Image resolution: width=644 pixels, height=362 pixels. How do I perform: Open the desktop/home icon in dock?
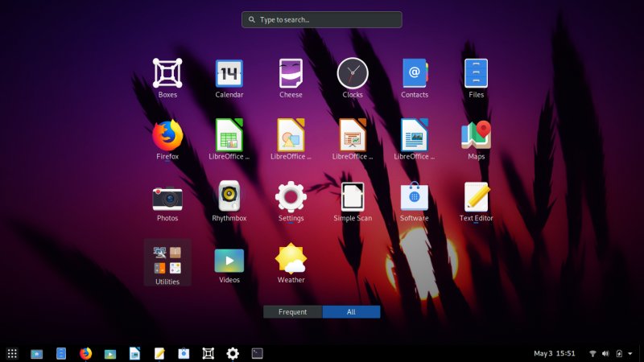[x=36, y=353]
